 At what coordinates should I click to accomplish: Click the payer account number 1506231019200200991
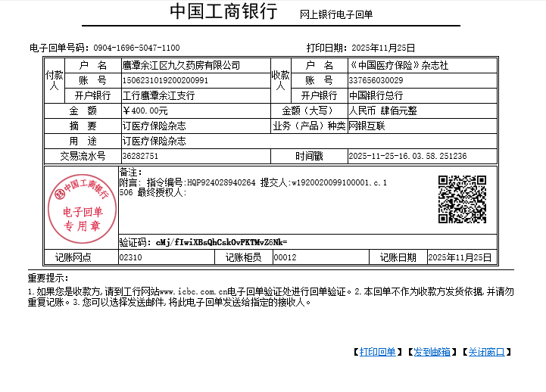tap(165, 80)
